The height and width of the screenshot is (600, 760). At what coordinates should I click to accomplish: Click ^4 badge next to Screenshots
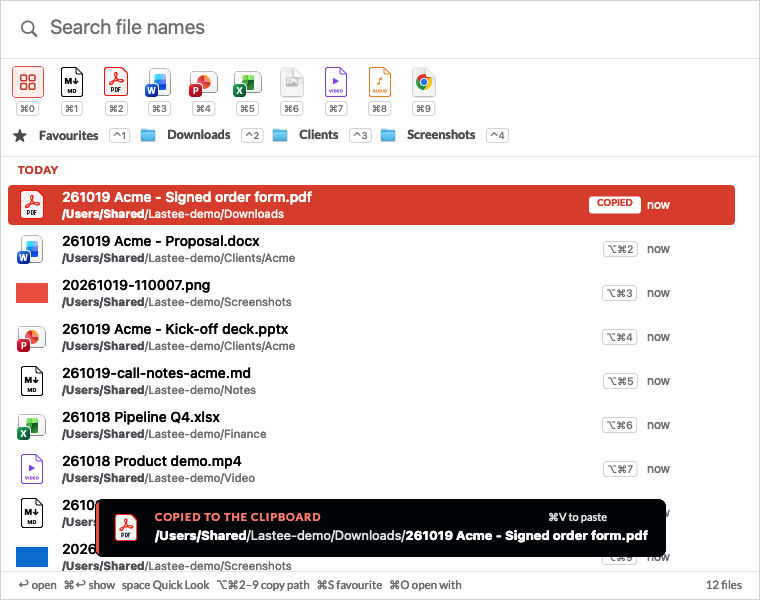[497, 135]
